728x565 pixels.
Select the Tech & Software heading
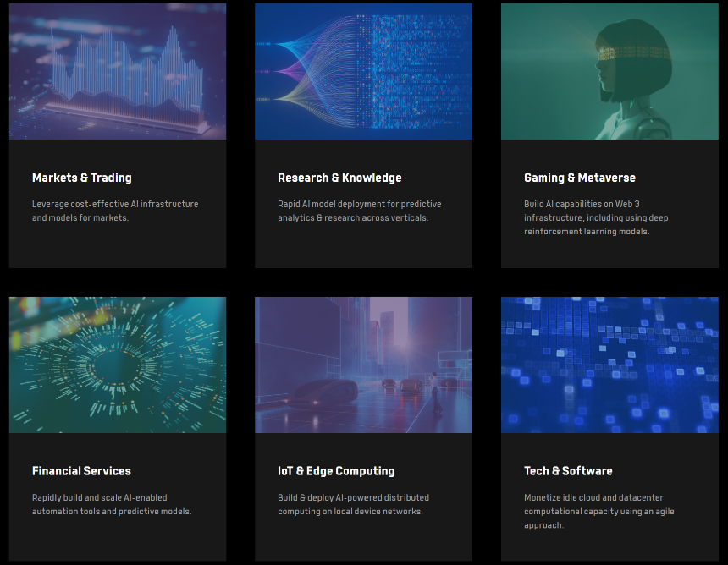pos(568,471)
